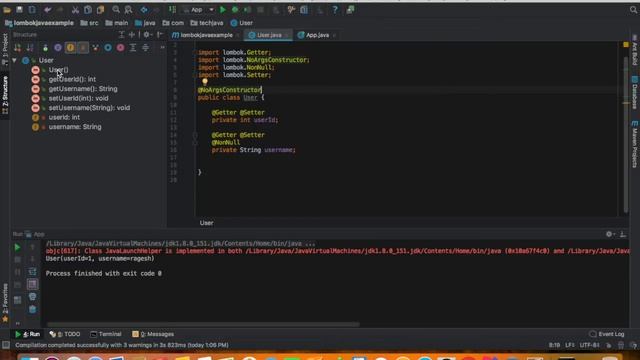Click the main breadcrumb folder
The image size is (640, 360).
(x=117, y=23)
